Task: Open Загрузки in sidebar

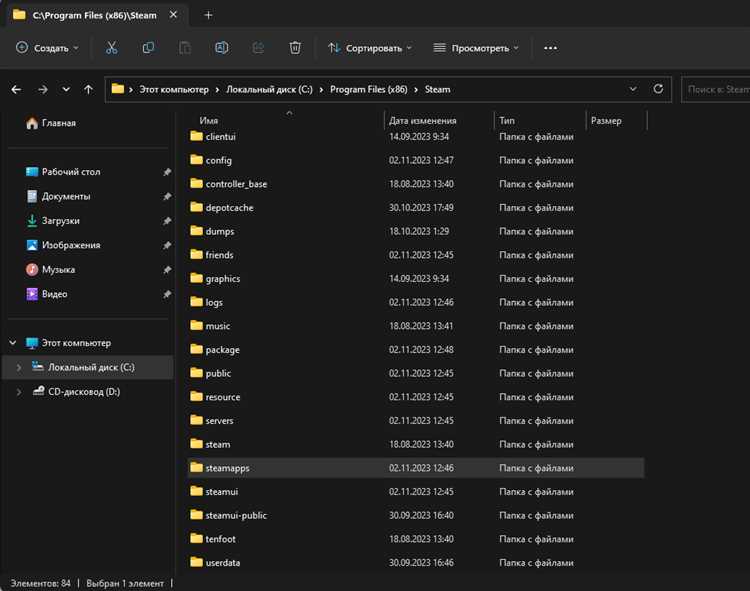Action: point(53,220)
